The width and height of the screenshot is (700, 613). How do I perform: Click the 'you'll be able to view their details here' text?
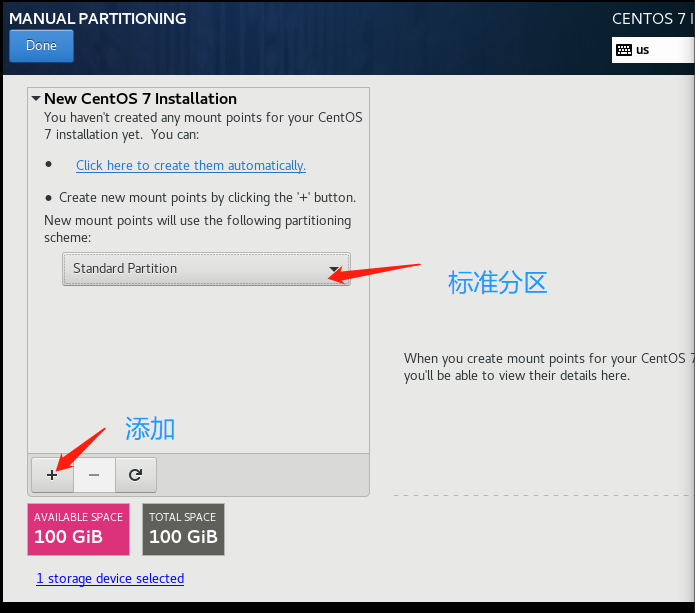tap(517, 375)
